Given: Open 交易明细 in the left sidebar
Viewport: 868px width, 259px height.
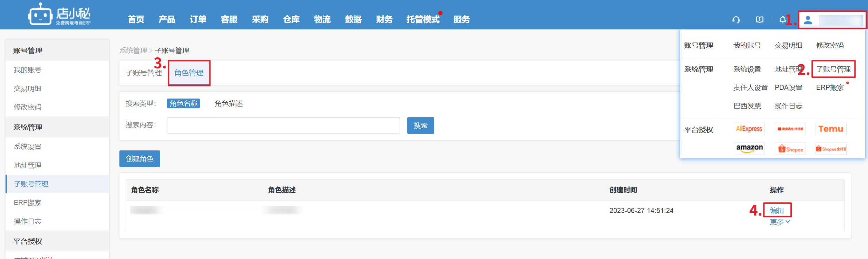Looking at the screenshot, I should pyautogui.click(x=28, y=89).
